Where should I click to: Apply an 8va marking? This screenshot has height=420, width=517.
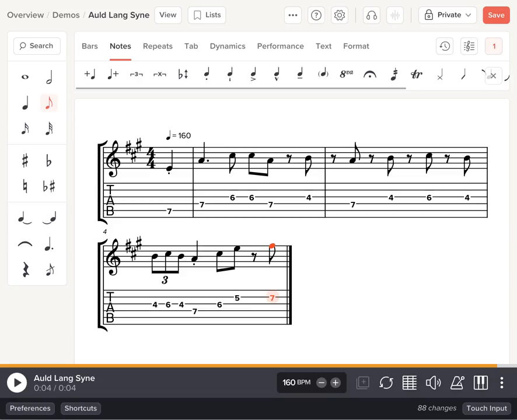coord(346,73)
